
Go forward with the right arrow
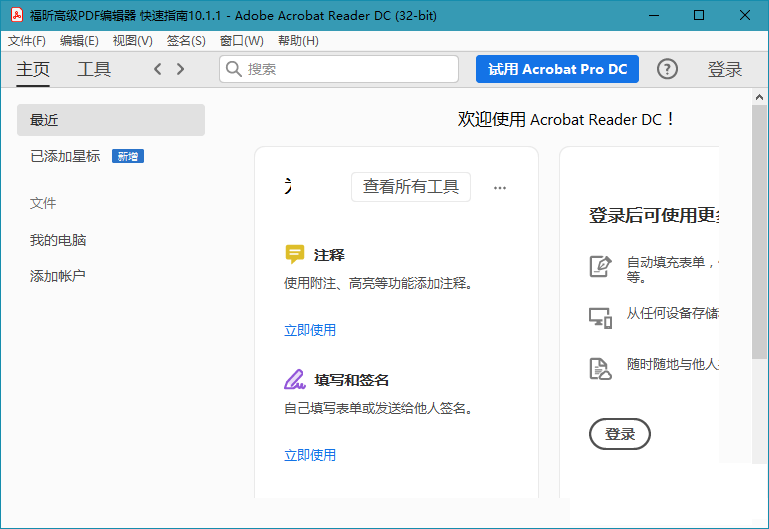click(x=180, y=69)
